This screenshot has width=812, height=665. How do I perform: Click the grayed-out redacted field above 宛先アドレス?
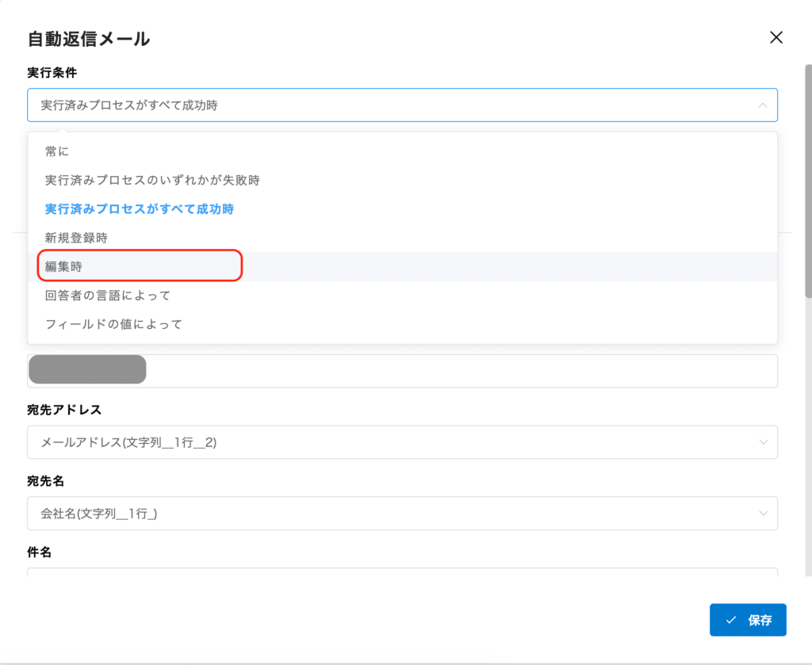click(x=87, y=369)
